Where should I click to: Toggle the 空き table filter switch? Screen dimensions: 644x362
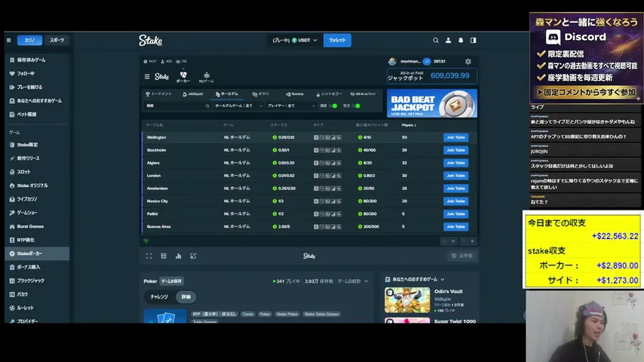pos(356,106)
